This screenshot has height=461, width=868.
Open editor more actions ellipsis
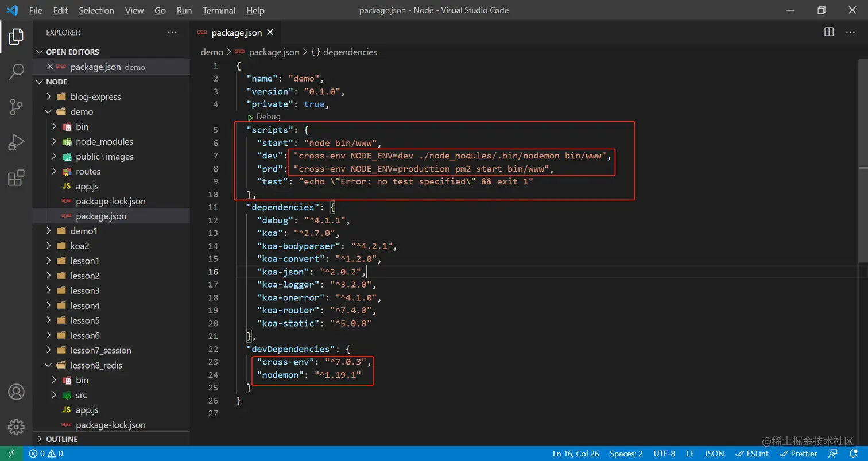[x=850, y=32]
